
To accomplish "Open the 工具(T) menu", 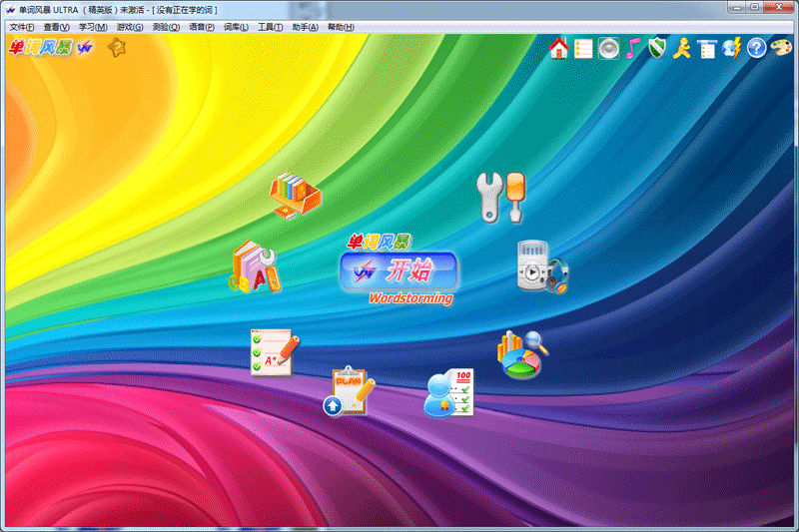I will (270, 27).
